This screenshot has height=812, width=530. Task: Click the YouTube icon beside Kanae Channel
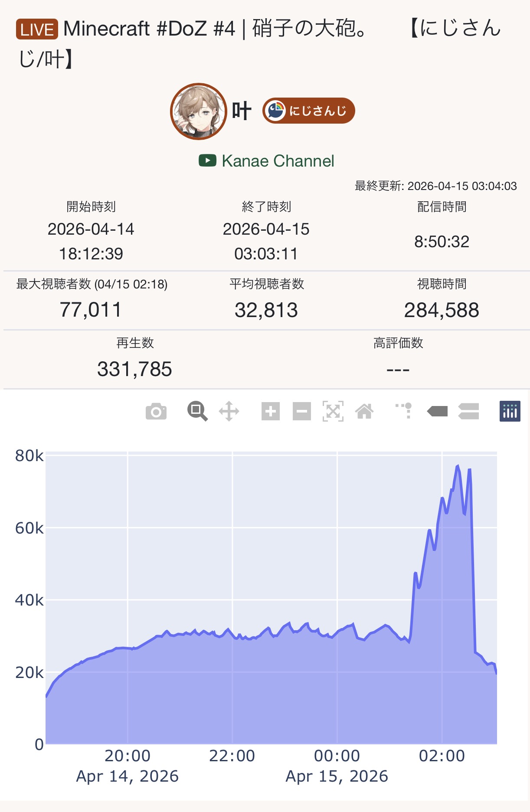(x=207, y=160)
